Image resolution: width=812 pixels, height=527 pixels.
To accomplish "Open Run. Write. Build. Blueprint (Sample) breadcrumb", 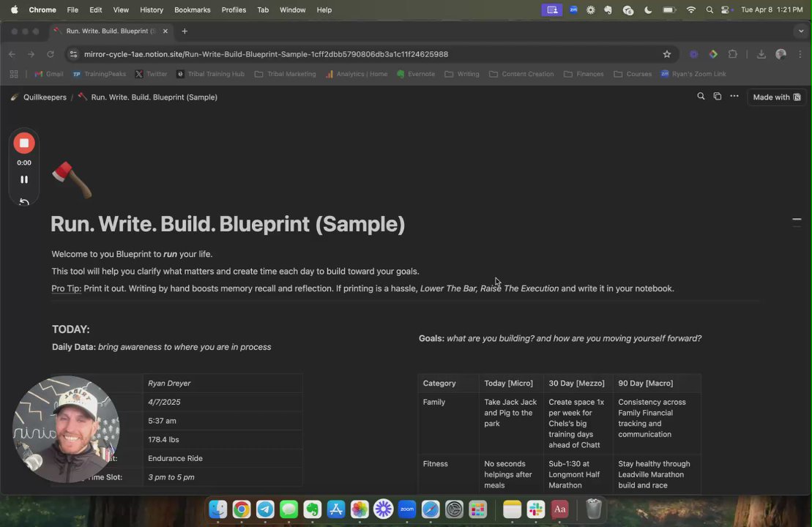I will click(x=148, y=97).
